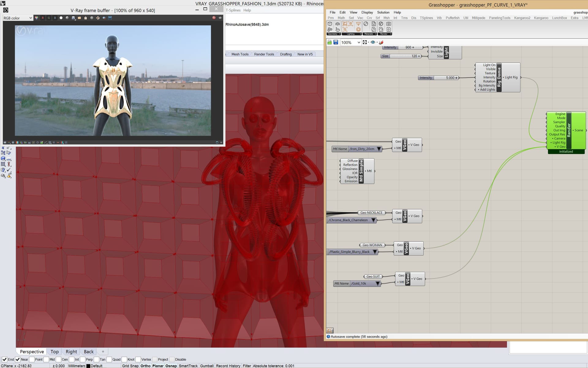Save the Grasshopper document with floppy icon
Screen dimensions: 588x368
pos(336,42)
